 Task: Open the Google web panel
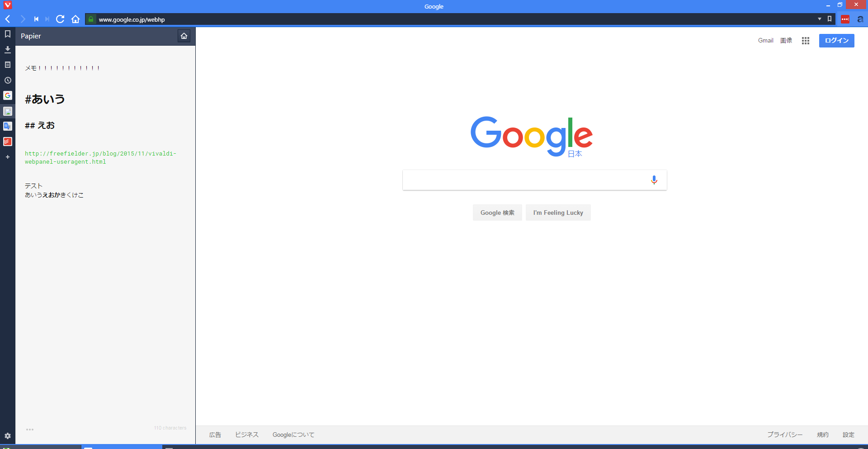point(8,95)
